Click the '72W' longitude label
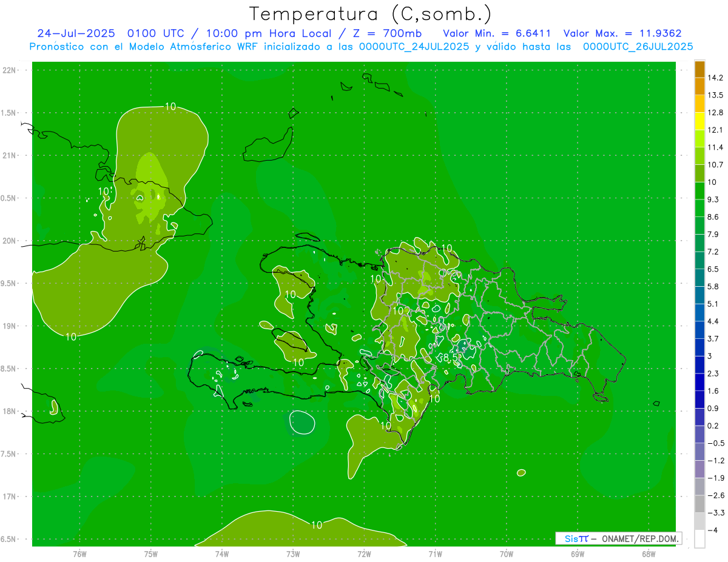 (x=364, y=554)
